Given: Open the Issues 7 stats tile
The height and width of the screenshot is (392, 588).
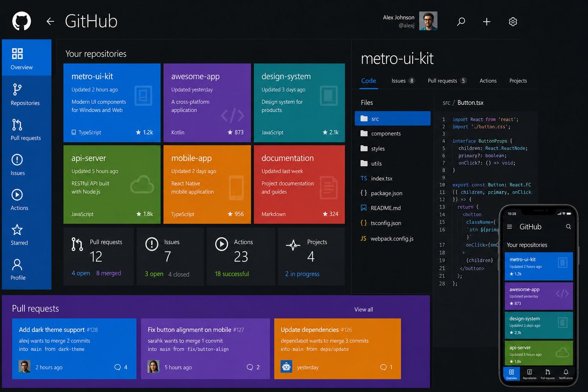Looking at the screenshot, I should (170, 257).
